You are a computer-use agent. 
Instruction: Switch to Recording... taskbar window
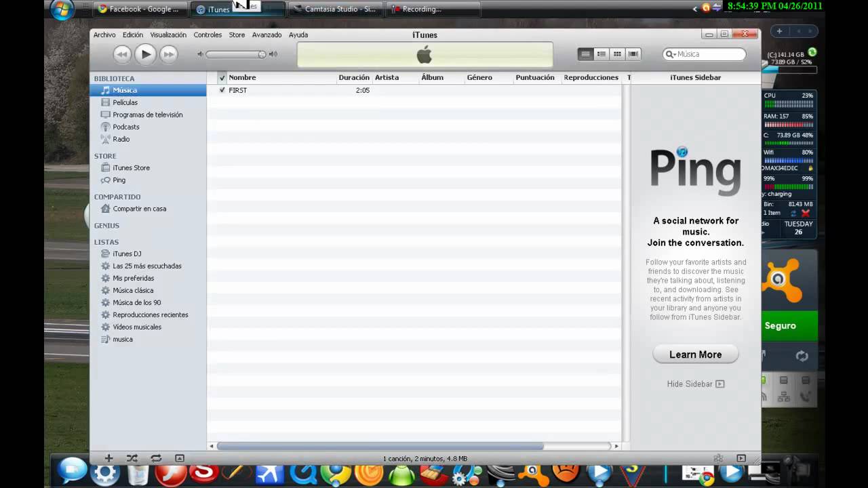(x=433, y=9)
